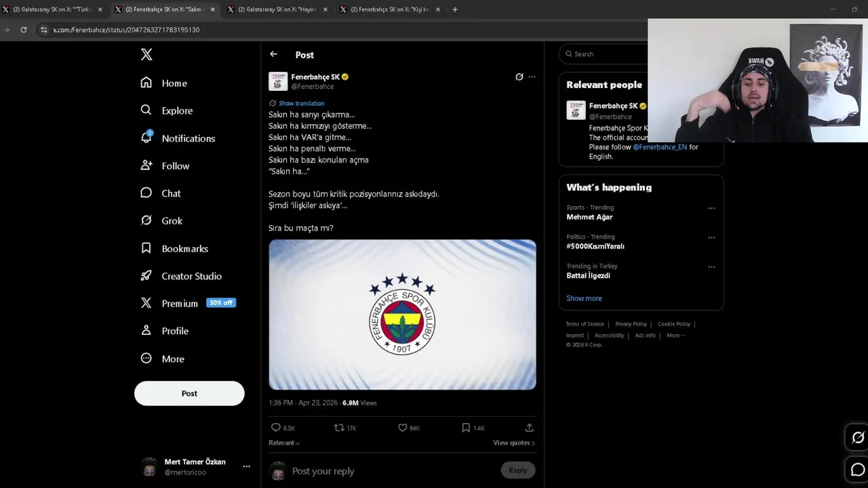
Task: Click Show translation
Action: click(x=301, y=103)
